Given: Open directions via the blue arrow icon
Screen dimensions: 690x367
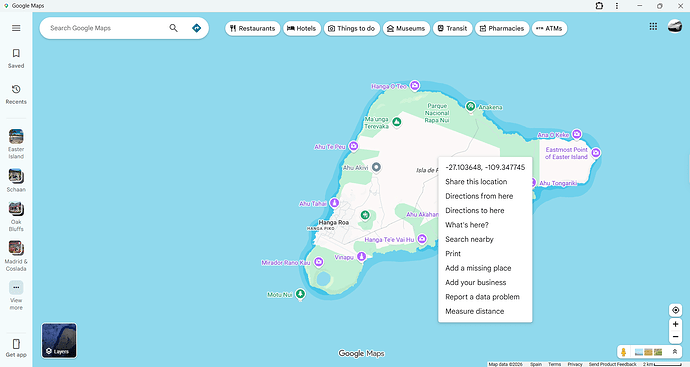Looking at the screenshot, I should coord(196,28).
